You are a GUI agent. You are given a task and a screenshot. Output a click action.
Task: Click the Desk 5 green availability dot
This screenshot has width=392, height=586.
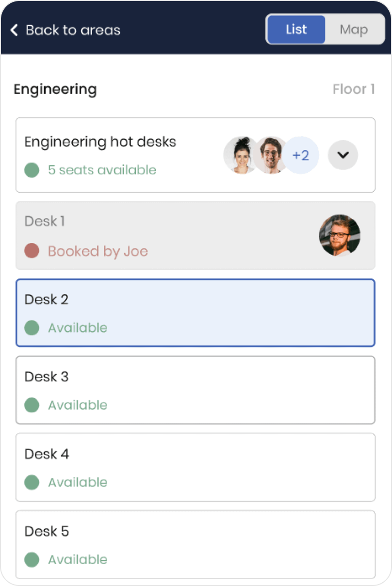tap(32, 559)
